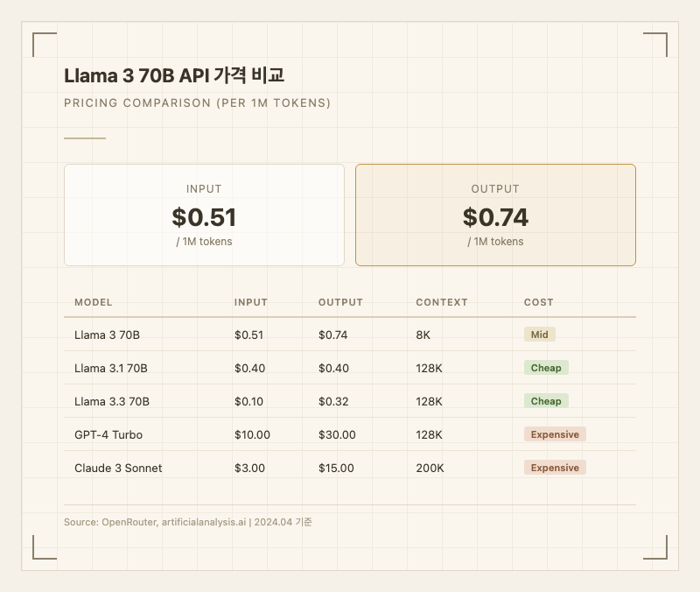Click the $10.00 input price cell
The width and height of the screenshot is (700, 592).
coord(252,434)
